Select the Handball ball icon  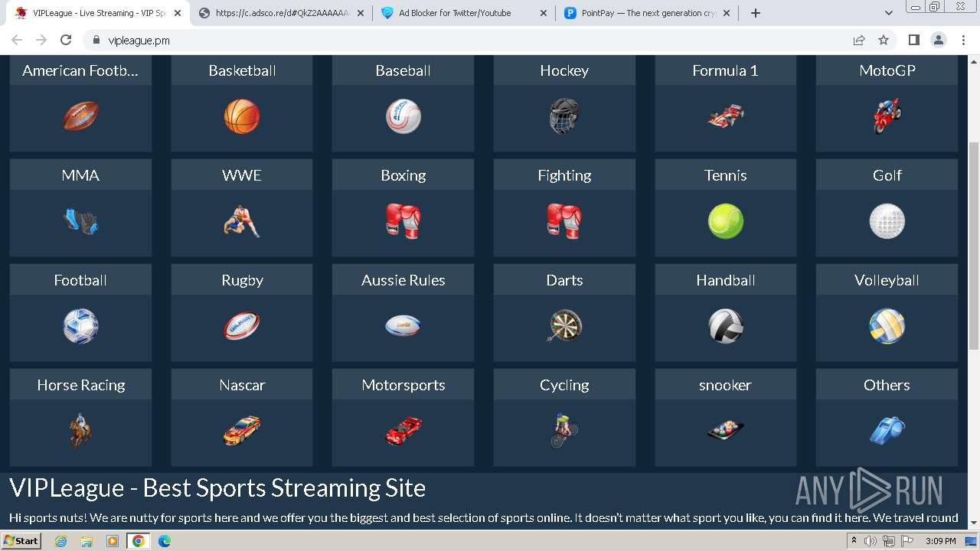click(726, 326)
